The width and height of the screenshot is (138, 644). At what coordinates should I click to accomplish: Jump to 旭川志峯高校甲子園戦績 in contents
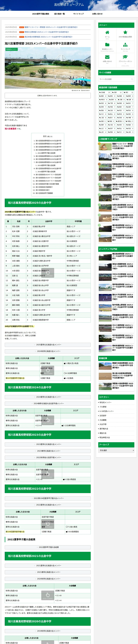(x=44, y=193)
